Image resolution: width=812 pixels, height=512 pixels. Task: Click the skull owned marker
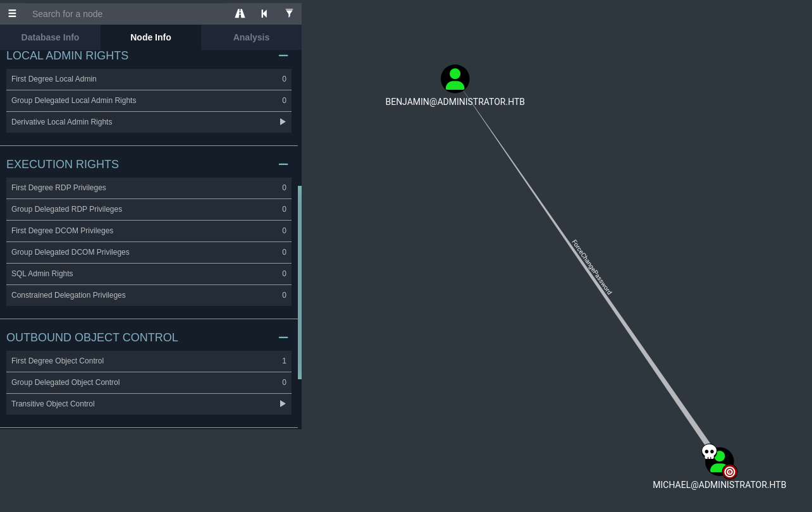pos(709,451)
